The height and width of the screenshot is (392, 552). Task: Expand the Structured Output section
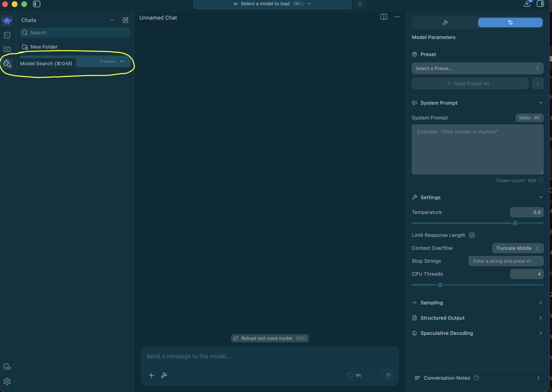pos(477,318)
